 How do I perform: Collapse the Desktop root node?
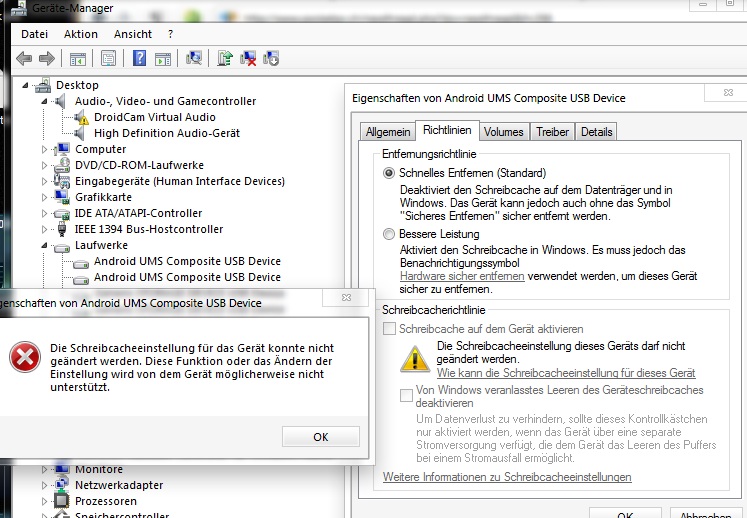tap(25, 86)
